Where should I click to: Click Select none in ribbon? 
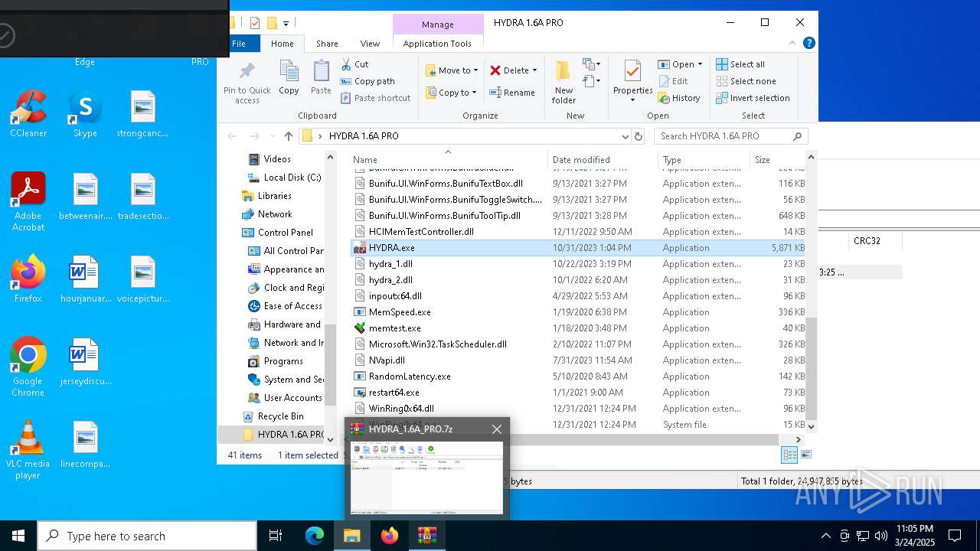pyautogui.click(x=746, y=81)
